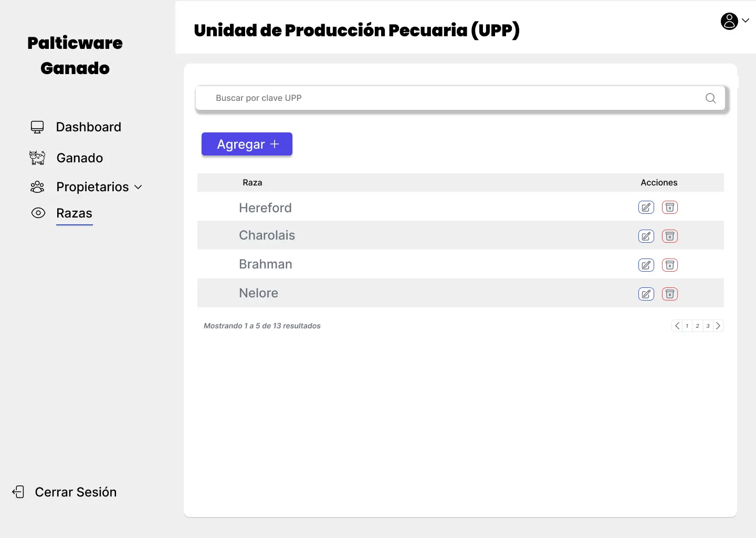Delete the Nelore breed entry

point(670,294)
